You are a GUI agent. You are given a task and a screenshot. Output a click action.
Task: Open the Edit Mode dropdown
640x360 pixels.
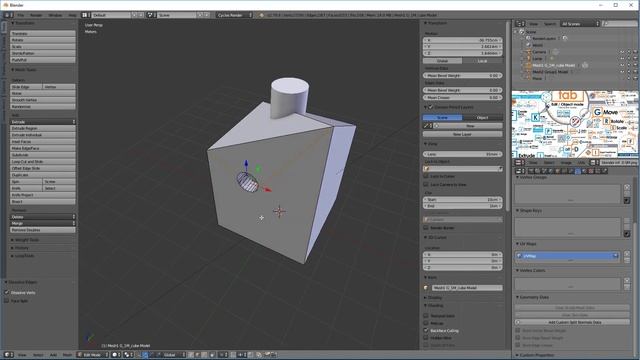(93, 355)
